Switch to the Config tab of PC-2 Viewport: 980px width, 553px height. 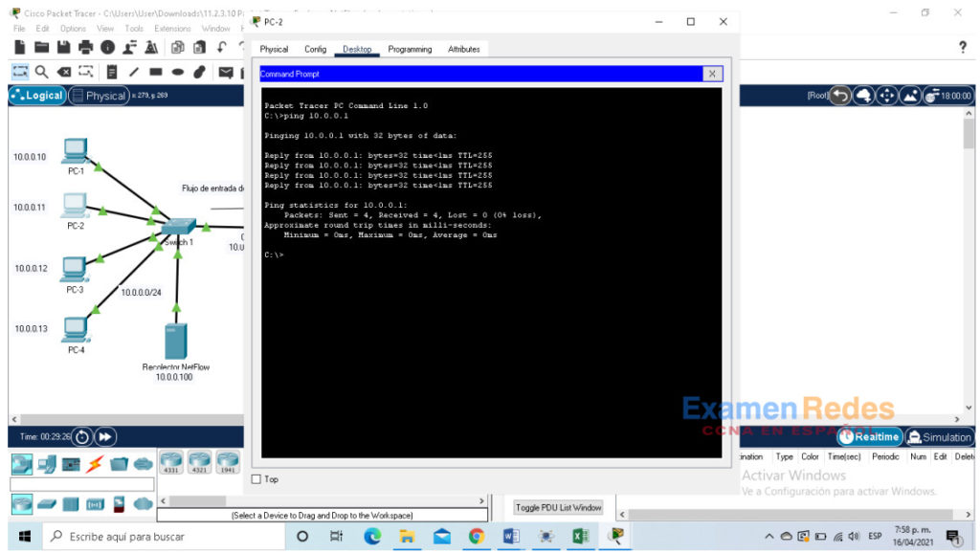[x=316, y=49]
